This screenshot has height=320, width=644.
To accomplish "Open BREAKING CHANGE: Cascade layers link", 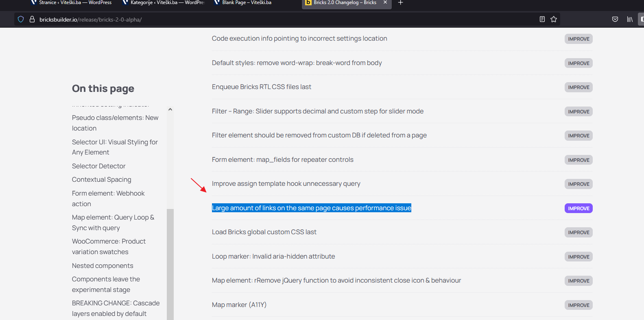I will (116, 308).
